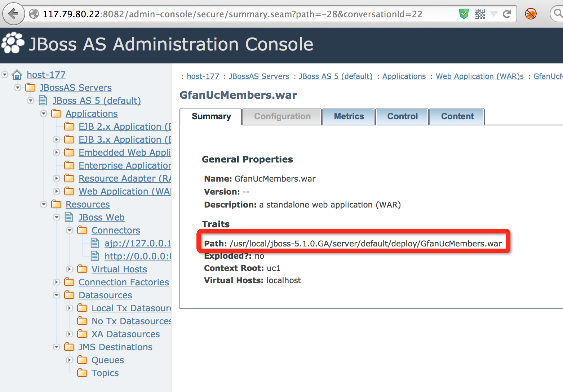This screenshot has width=563, height=392.
Task: Click the globe site-identity icon in address bar
Action: 34,14
